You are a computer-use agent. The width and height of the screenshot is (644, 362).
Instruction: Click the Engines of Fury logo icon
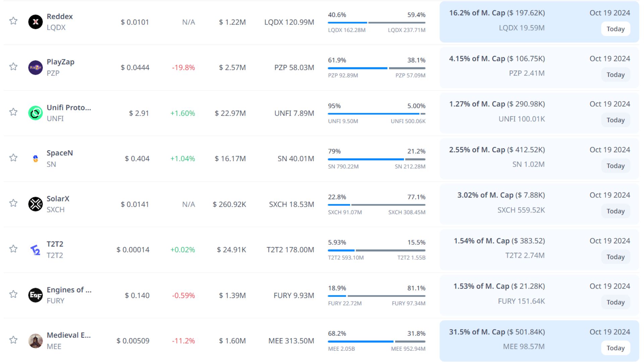tap(35, 295)
